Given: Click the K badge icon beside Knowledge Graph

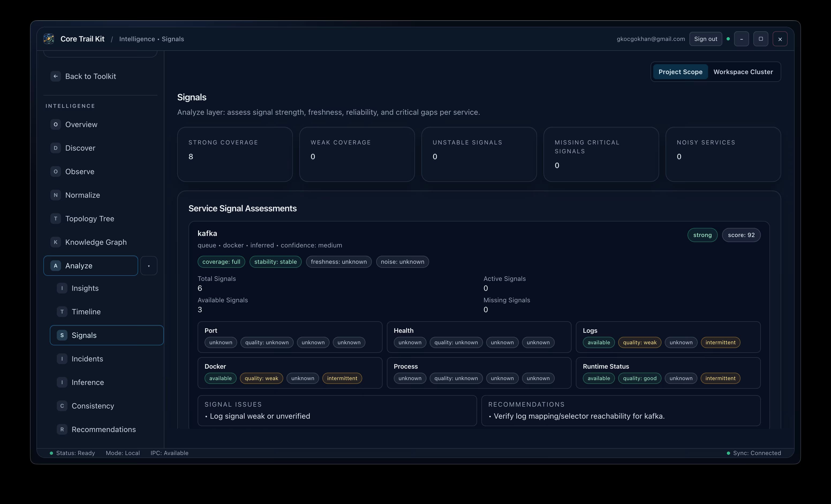Looking at the screenshot, I should (56, 242).
